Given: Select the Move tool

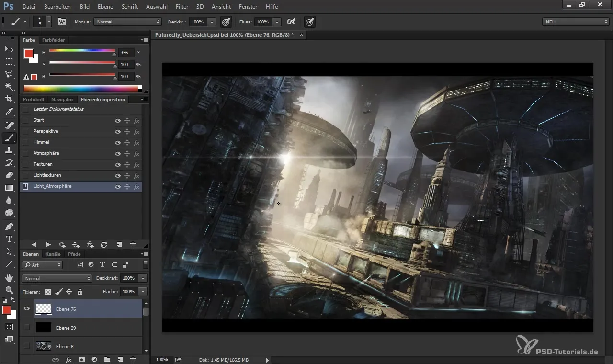Looking at the screenshot, I should [9, 49].
